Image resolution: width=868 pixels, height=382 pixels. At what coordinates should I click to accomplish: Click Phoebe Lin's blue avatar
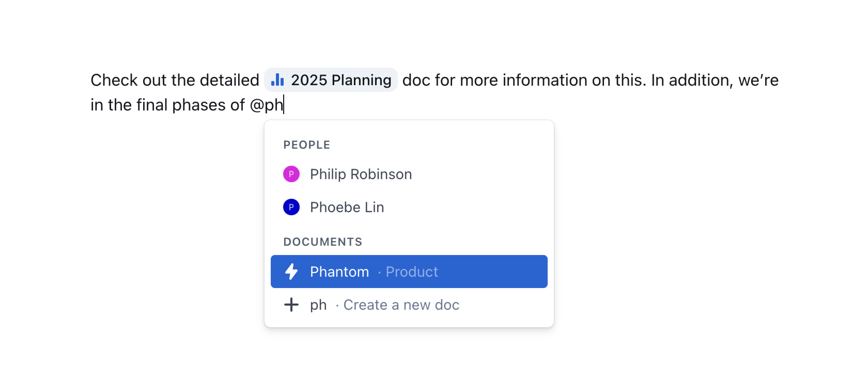point(291,207)
